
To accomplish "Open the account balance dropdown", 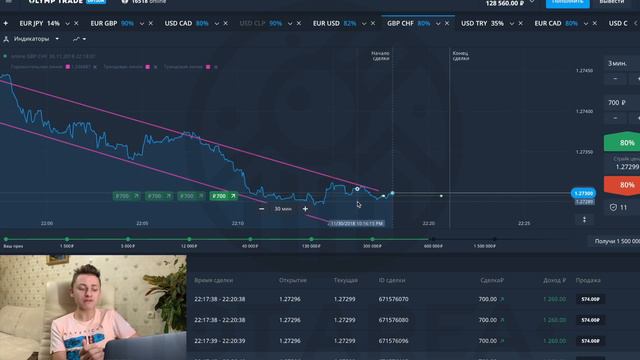I will coord(532,2).
